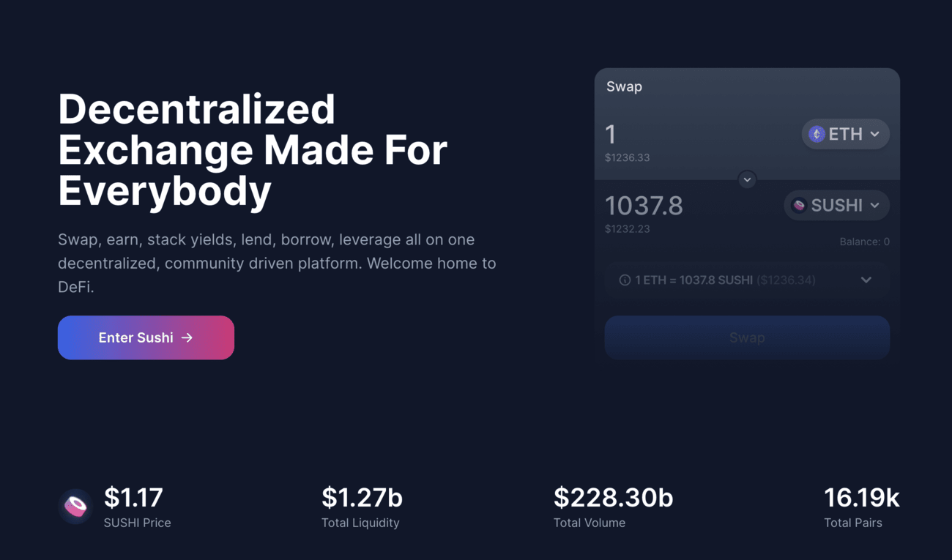This screenshot has width=952, height=560.
Task: Click the Enter Sushi button
Action: coord(146,337)
